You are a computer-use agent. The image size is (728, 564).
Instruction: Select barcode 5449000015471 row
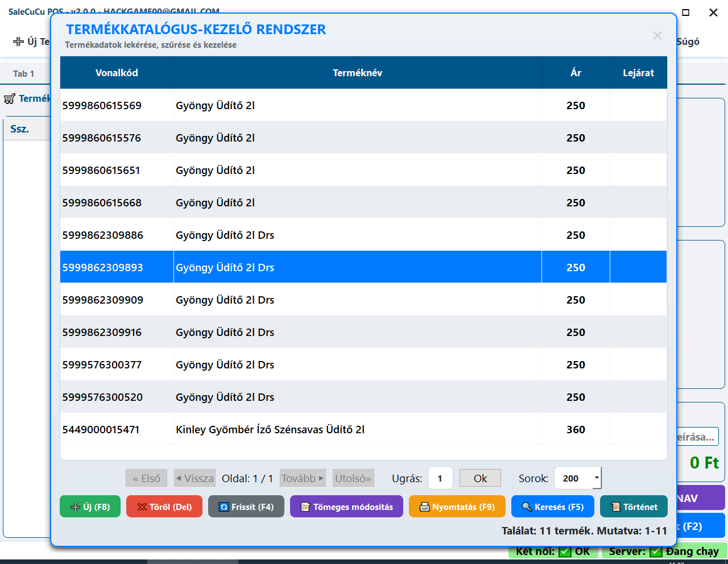[363, 429]
